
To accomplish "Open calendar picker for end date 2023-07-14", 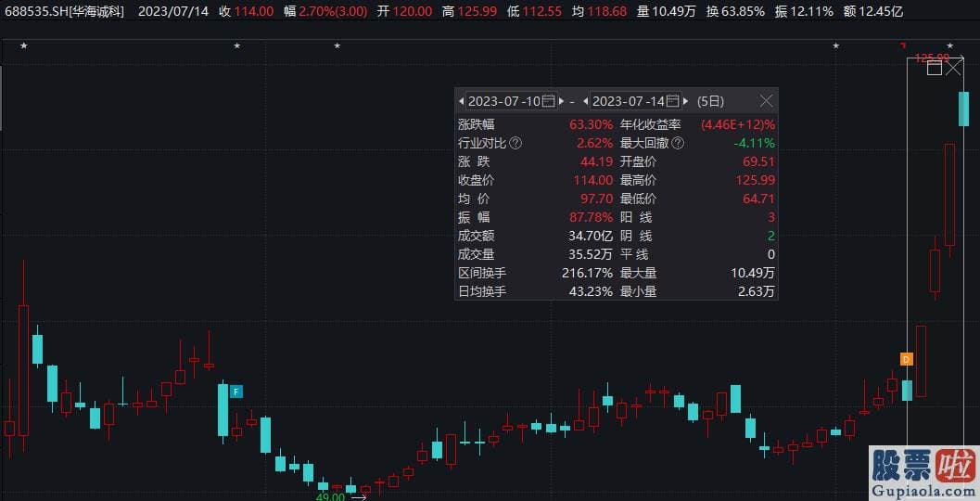I will (673, 101).
